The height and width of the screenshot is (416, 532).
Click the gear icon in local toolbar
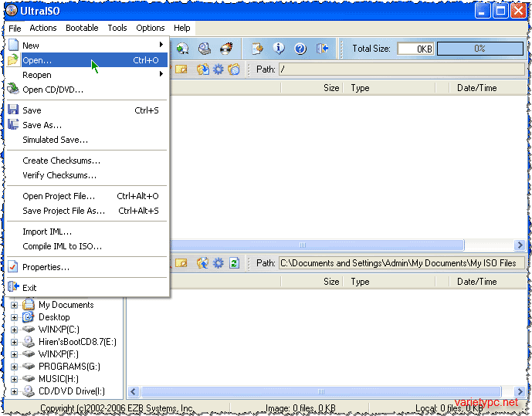219,263
